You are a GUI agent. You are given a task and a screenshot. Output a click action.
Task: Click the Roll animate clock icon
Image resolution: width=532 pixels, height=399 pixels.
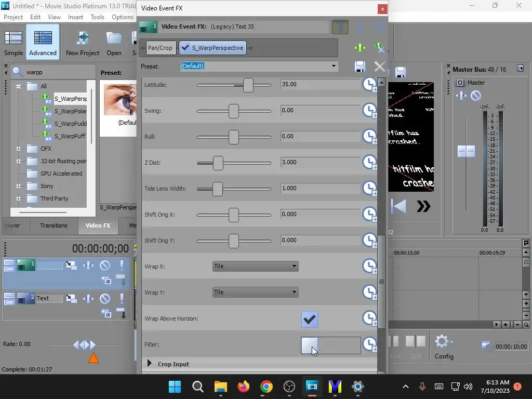[370, 137]
